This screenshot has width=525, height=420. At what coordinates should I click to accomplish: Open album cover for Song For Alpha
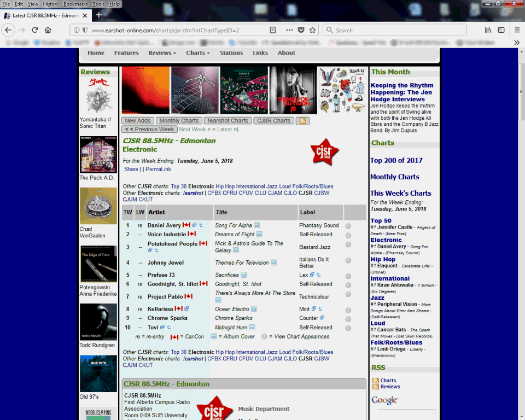point(257,225)
